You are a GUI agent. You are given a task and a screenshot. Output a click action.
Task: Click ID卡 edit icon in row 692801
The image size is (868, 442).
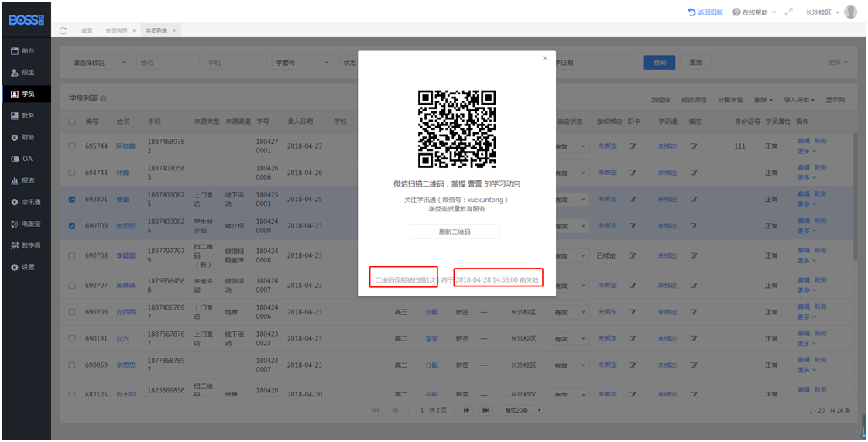(632, 199)
